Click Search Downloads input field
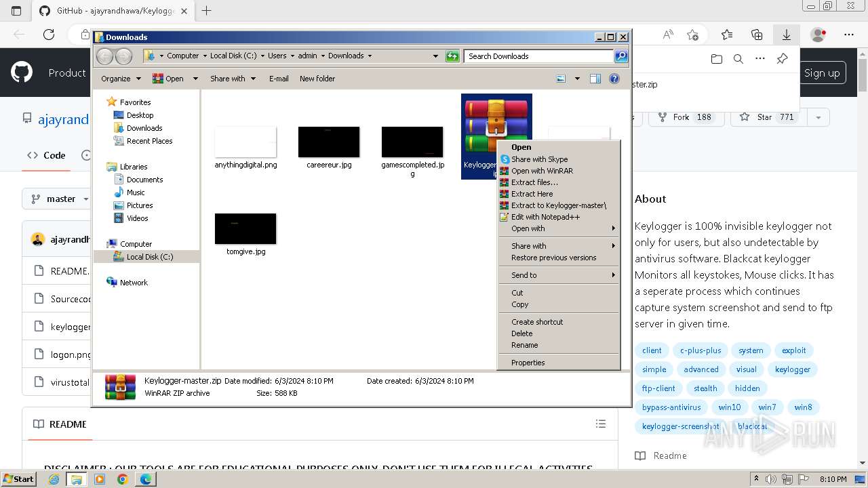This screenshot has width=868, height=488. pos(539,56)
